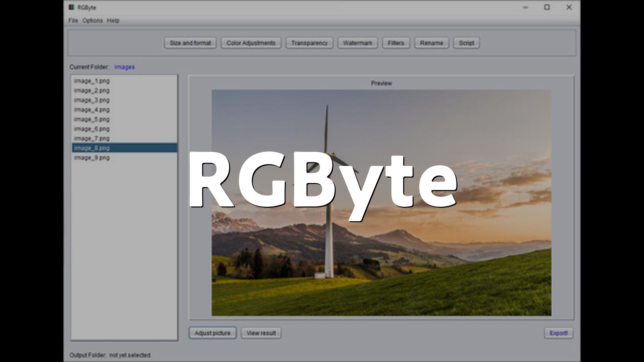This screenshot has width=644, height=362.
Task: Select image_3.png in the file list
Action: 92,100
